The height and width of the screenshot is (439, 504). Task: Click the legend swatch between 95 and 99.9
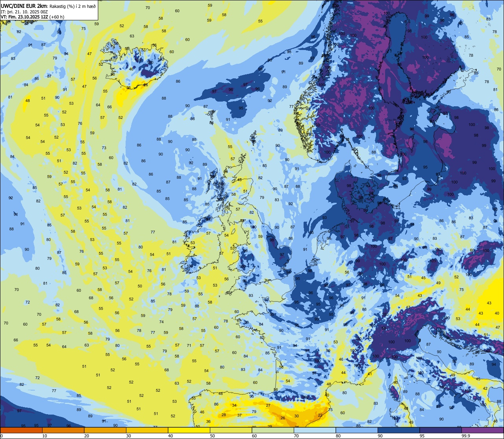tap(441, 430)
